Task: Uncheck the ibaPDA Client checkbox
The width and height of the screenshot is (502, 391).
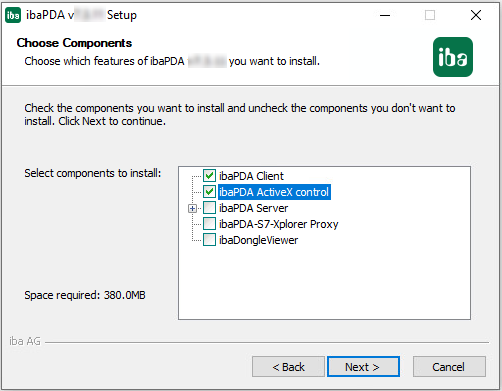Action: coord(209,176)
